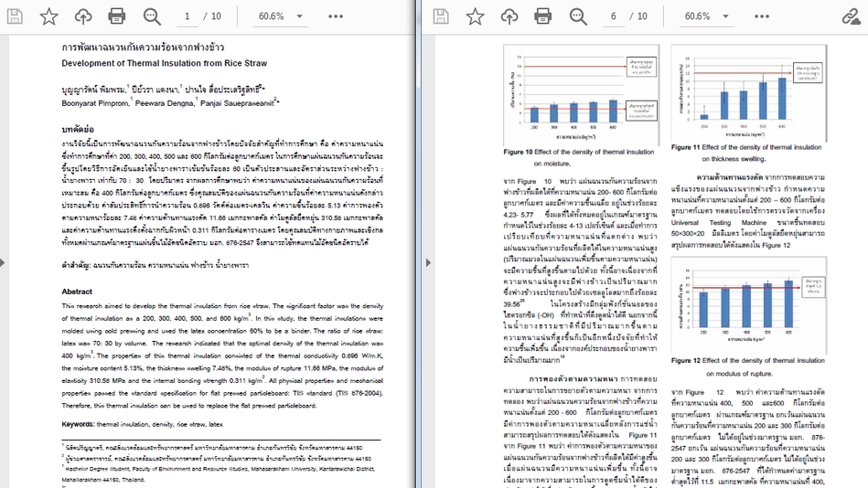
Task: Click the share link icon at top right
Action: 852,16
